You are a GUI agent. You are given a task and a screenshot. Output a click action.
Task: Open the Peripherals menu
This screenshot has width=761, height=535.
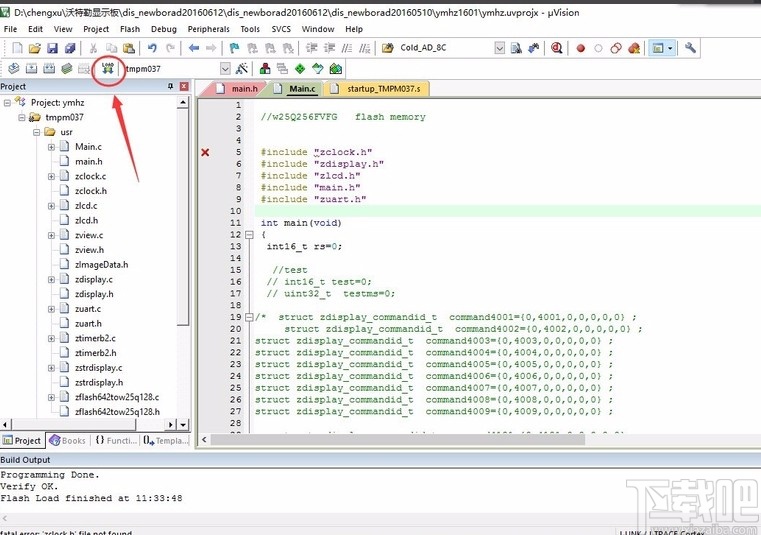[209, 29]
